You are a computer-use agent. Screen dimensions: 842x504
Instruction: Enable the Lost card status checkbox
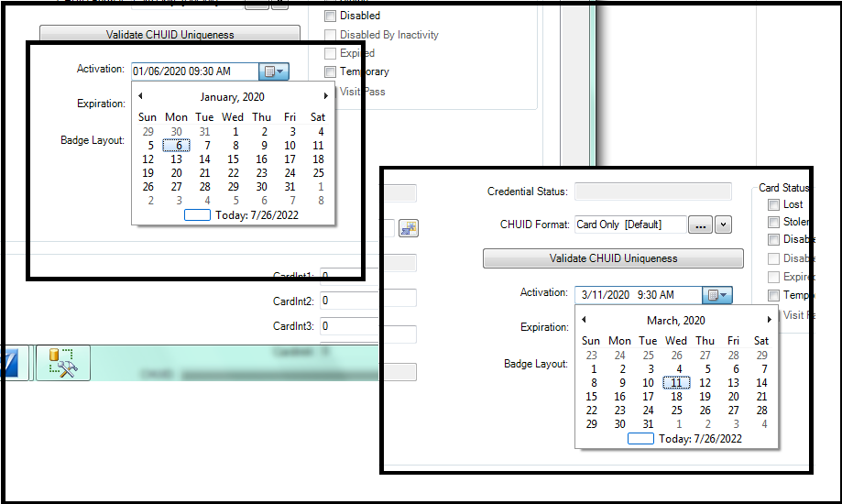pos(774,205)
